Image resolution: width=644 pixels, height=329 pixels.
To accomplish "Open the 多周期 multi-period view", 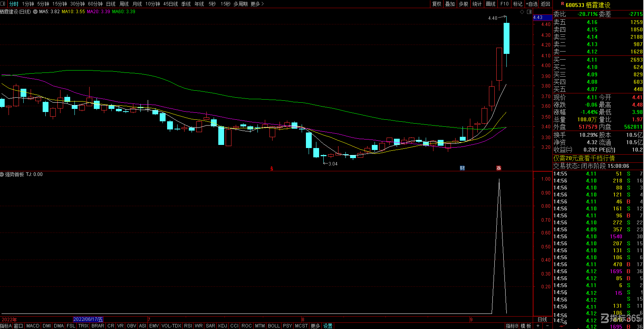I will [240, 4].
